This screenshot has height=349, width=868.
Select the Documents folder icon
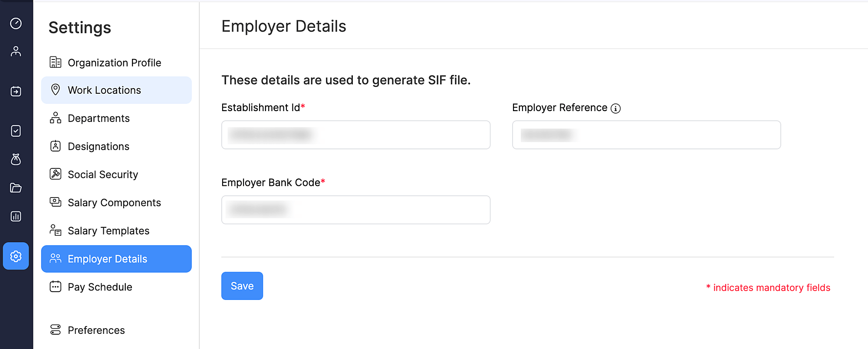tap(16, 188)
